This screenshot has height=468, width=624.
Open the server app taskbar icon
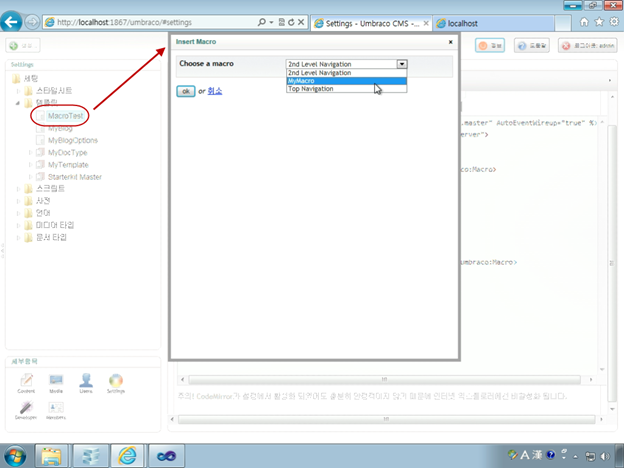[x=90, y=456]
